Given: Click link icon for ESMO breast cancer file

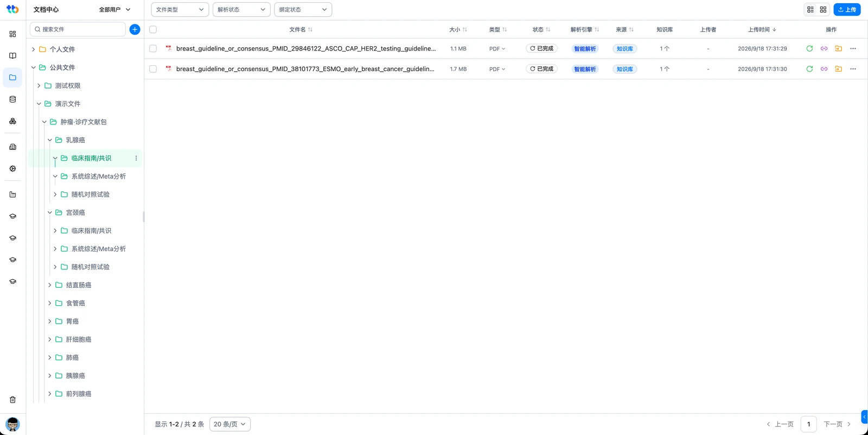Looking at the screenshot, I should point(824,69).
